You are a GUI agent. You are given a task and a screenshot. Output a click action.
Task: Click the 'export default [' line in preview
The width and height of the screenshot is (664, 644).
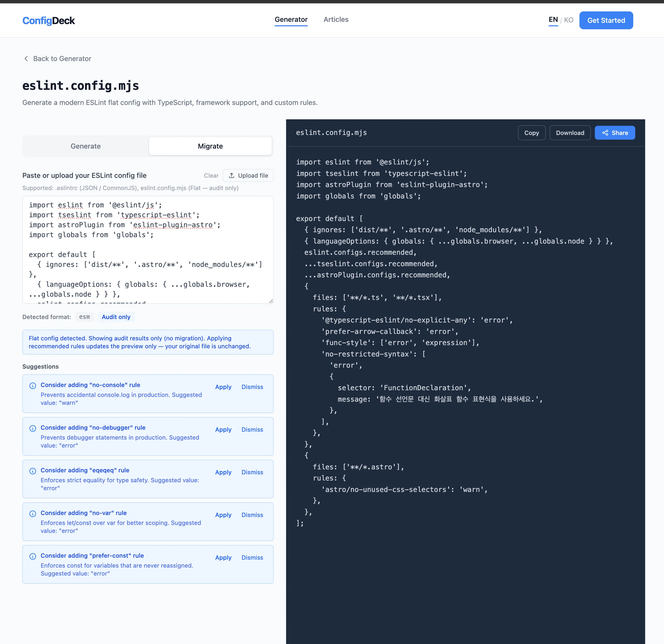pyautogui.click(x=329, y=219)
